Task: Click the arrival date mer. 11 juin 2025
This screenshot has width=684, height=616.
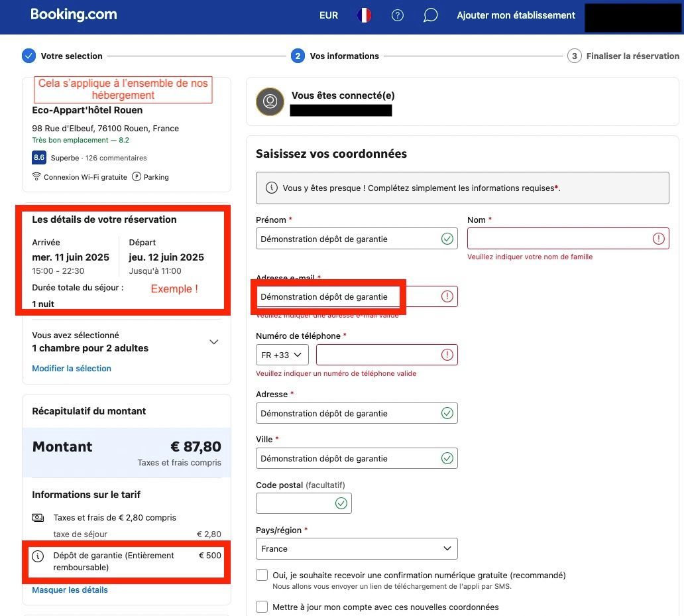Action: (71, 257)
